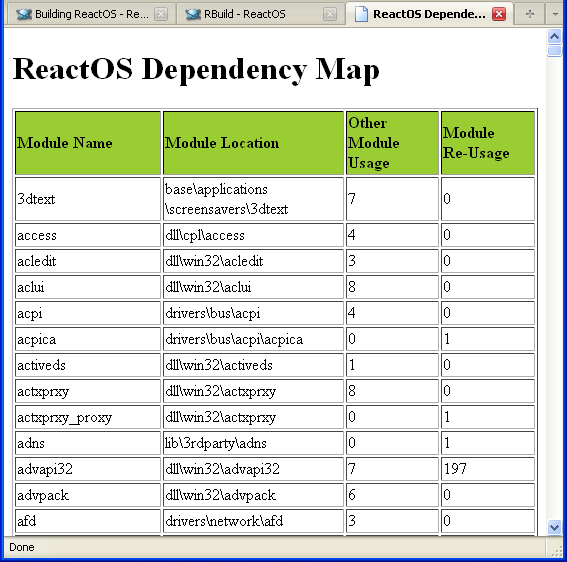Select the aclui module name cell

tap(88, 287)
